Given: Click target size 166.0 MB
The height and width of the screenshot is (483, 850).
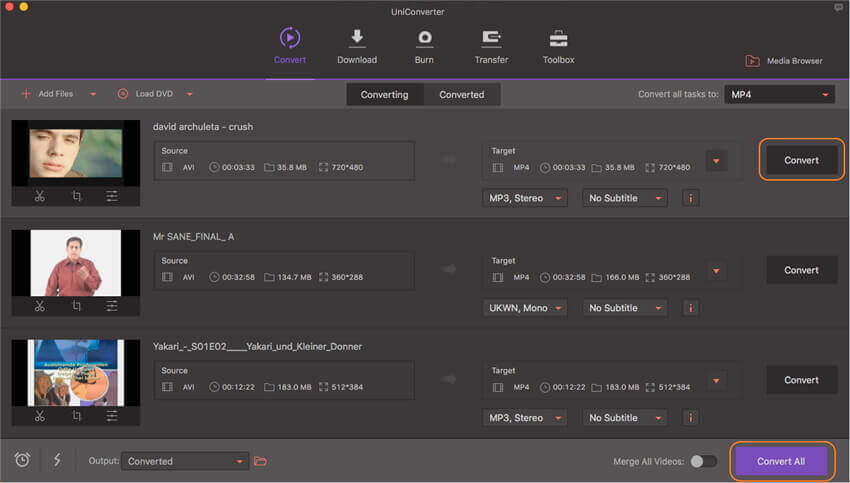Looking at the screenshot, I should click(622, 277).
